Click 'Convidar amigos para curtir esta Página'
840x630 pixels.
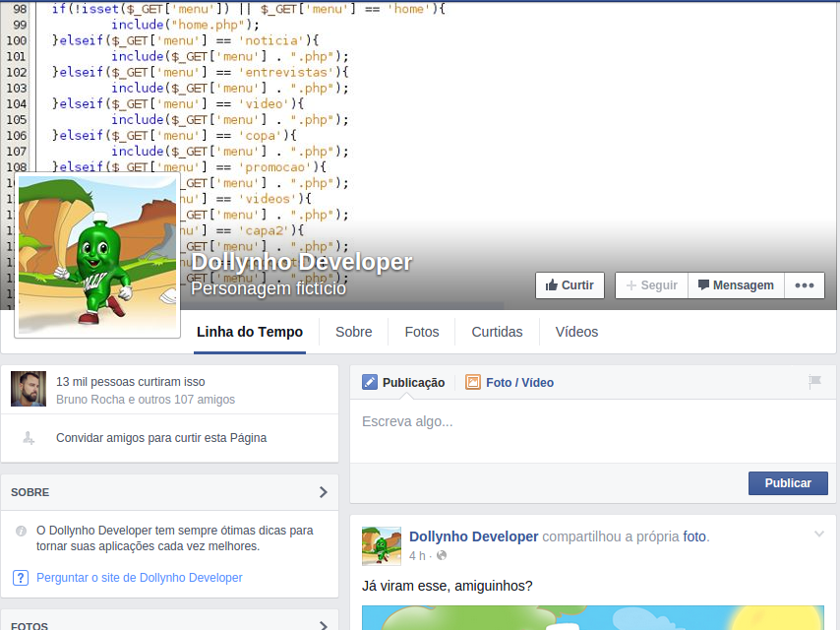(161, 438)
